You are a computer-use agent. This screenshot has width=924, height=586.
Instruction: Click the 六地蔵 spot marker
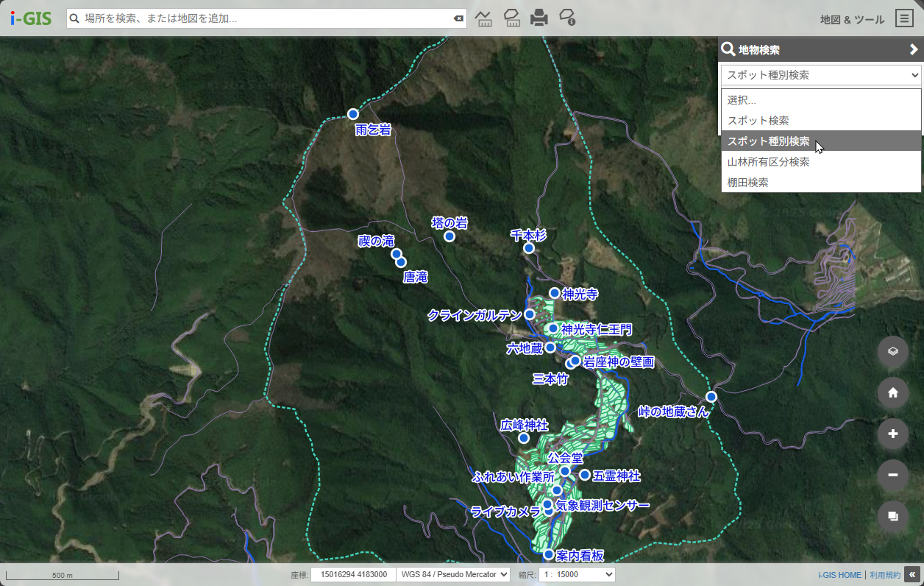(550, 347)
